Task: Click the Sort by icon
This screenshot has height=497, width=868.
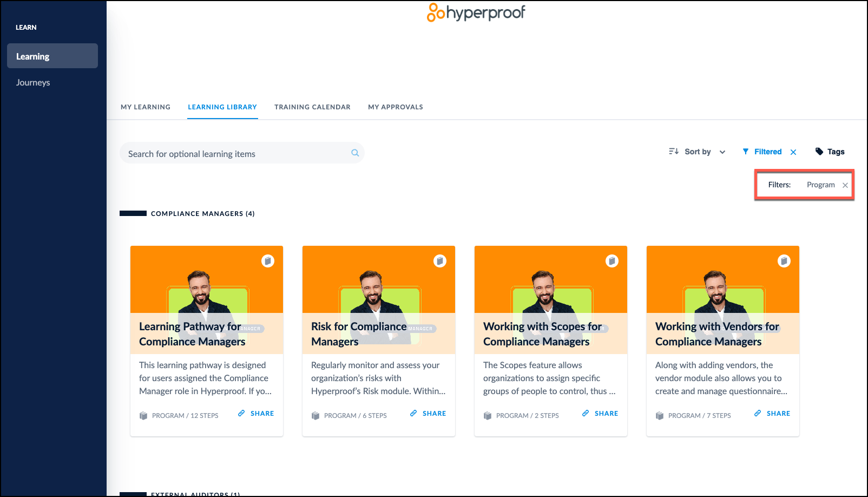Action: coord(674,152)
